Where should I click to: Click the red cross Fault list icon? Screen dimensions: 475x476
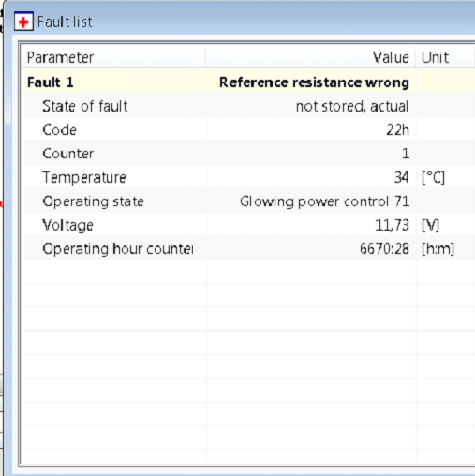(x=23, y=22)
